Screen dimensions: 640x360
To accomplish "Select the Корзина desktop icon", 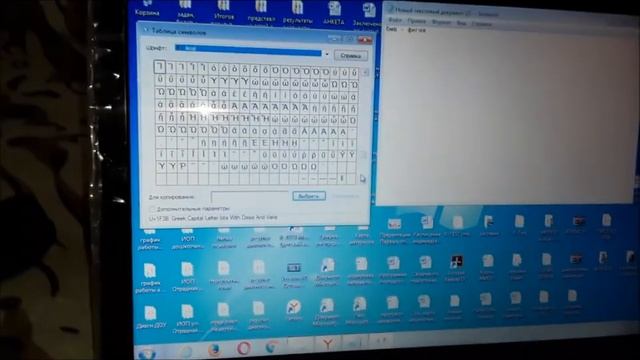I will click(x=147, y=9).
